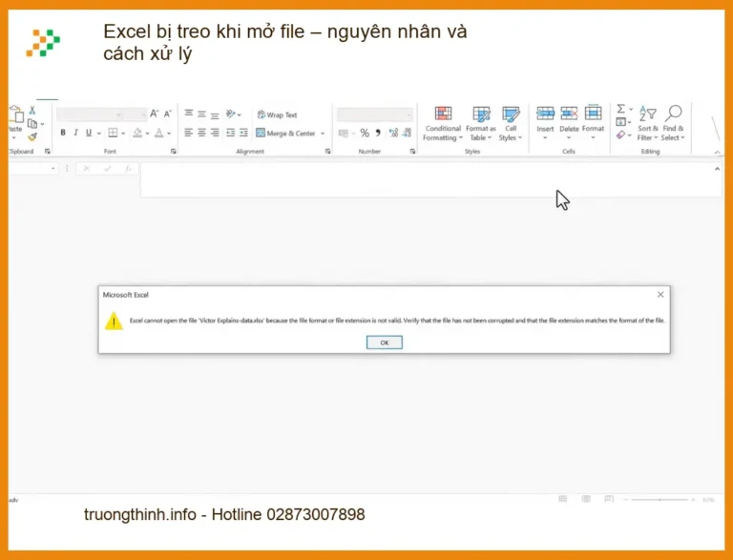The width and height of the screenshot is (733, 560).
Task: Open Find & Select menu
Action: coord(673,123)
